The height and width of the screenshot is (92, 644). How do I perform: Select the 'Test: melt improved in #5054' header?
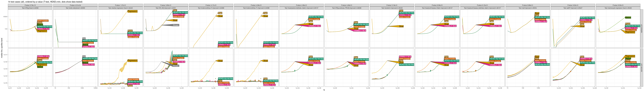point(528,8)
